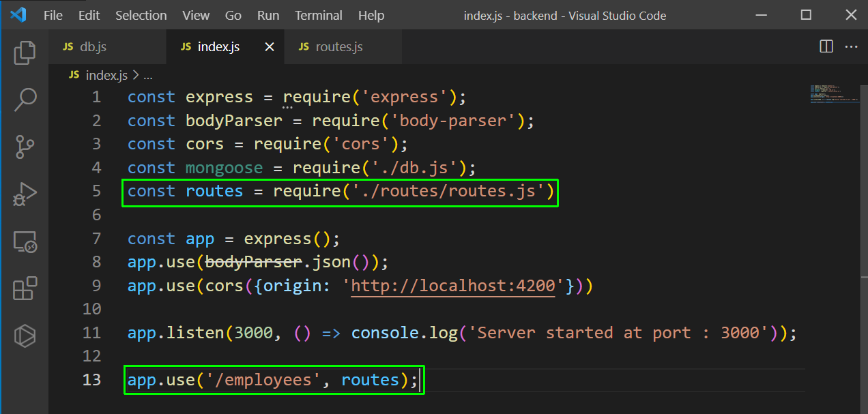The image size is (868, 414).
Task: Click line number 5 in the gutter
Action: click(96, 191)
